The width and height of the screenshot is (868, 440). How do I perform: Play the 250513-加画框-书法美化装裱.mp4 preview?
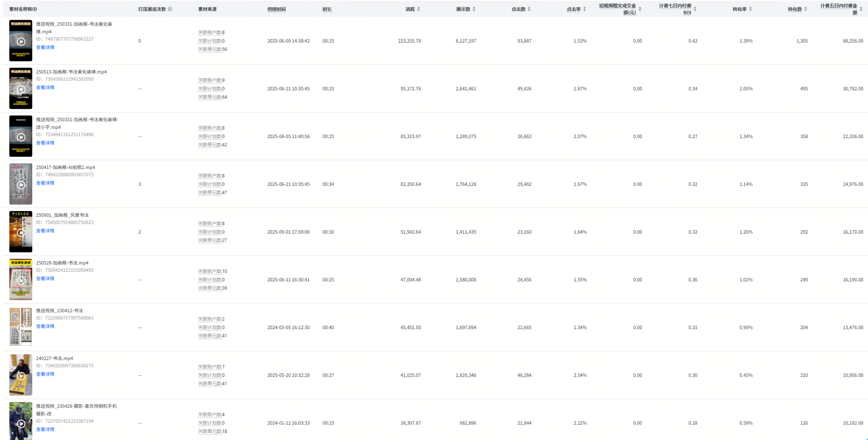(21, 89)
